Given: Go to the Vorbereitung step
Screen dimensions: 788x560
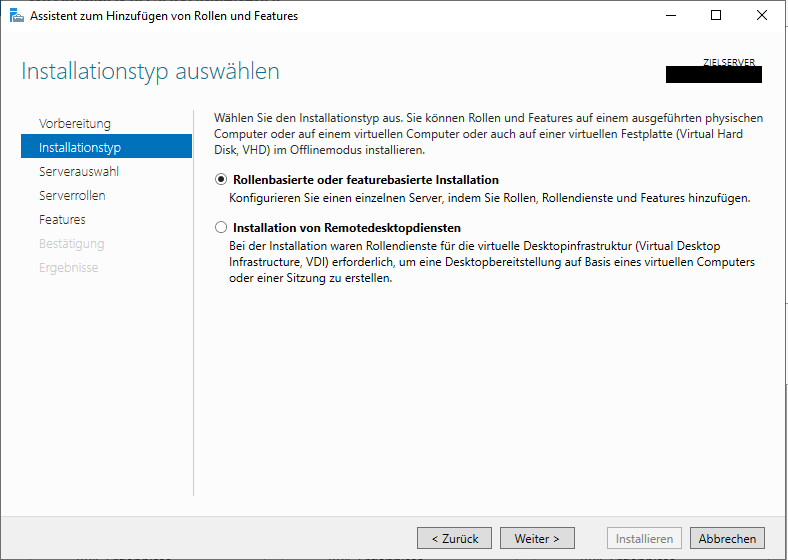Looking at the screenshot, I should [75, 123].
